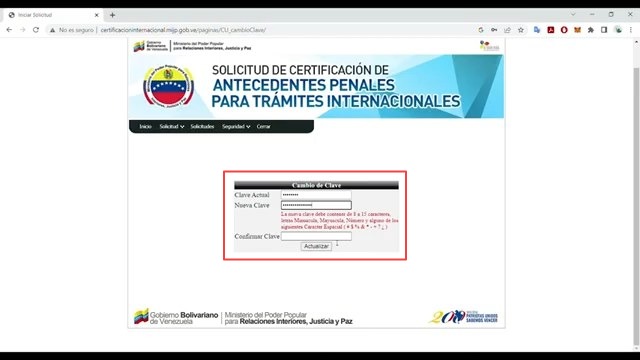The width and height of the screenshot is (640, 360).
Task: Open the Opera red circle extension
Action: tap(564, 30)
